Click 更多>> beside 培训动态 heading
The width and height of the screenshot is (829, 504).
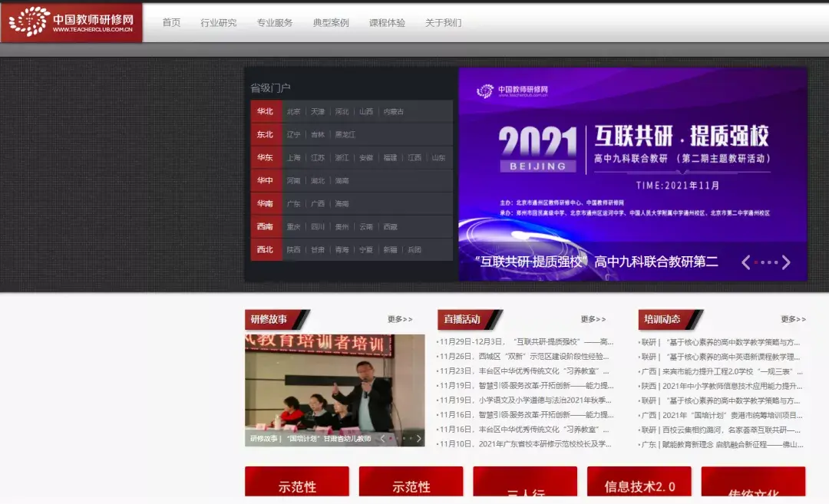[x=794, y=319]
